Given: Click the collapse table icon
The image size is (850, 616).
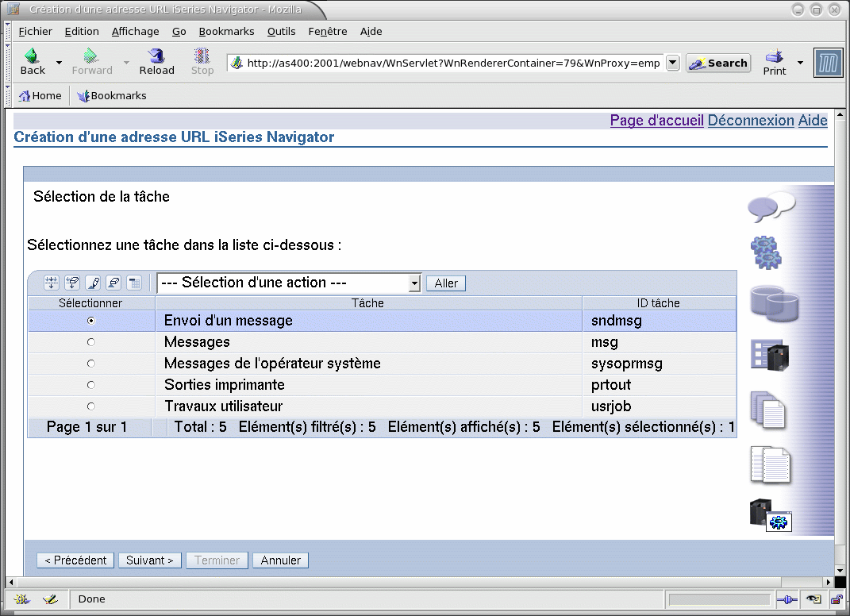Looking at the screenshot, I should [134, 283].
